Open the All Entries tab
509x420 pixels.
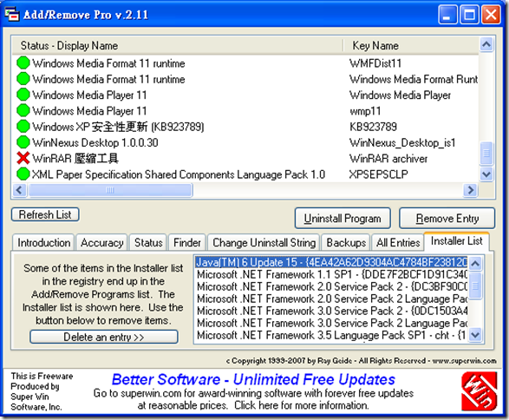(398, 243)
